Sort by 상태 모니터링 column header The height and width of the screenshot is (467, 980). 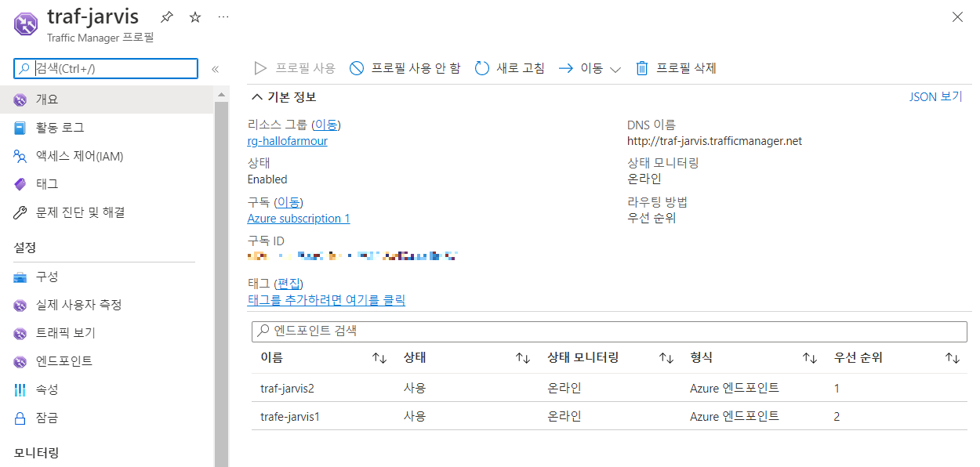pos(611,358)
